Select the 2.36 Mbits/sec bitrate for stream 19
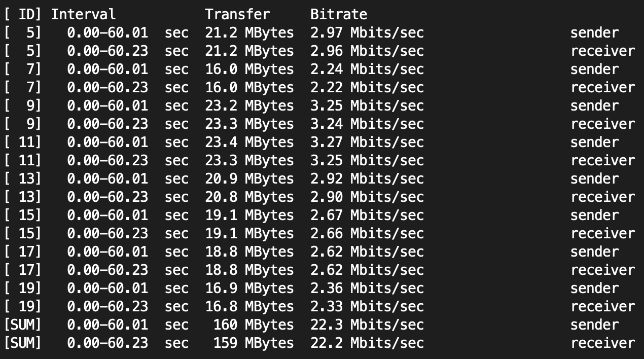 click(x=367, y=289)
